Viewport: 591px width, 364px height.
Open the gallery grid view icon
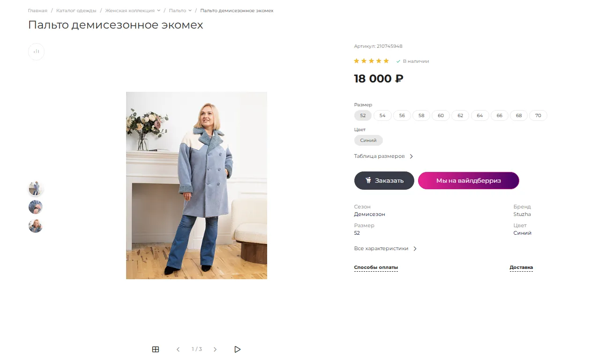pyautogui.click(x=156, y=349)
